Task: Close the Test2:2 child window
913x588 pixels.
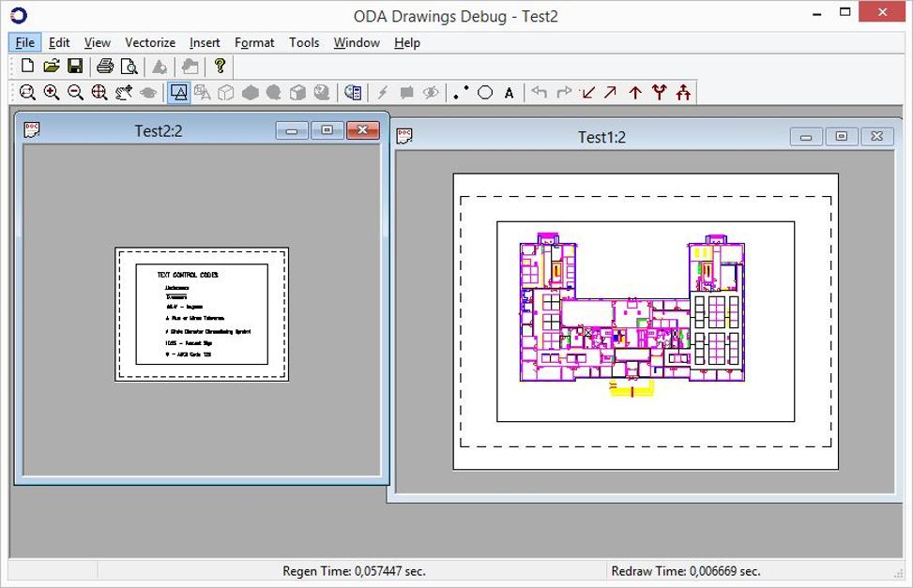Action: pyautogui.click(x=363, y=130)
